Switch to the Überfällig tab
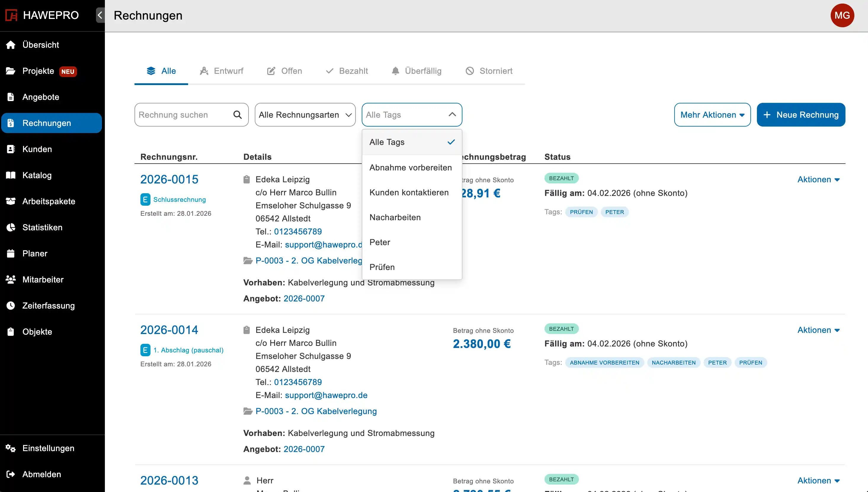 coord(416,71)
